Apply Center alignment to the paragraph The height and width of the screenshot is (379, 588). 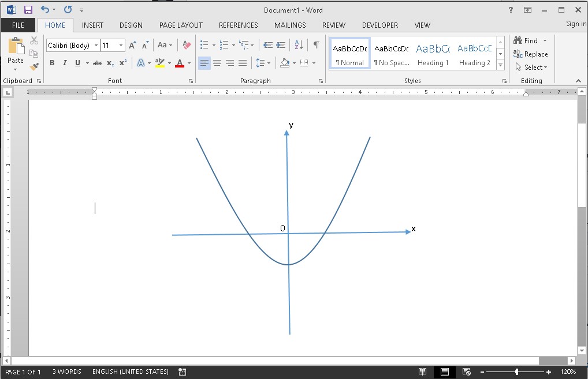(x=217, y=63)
